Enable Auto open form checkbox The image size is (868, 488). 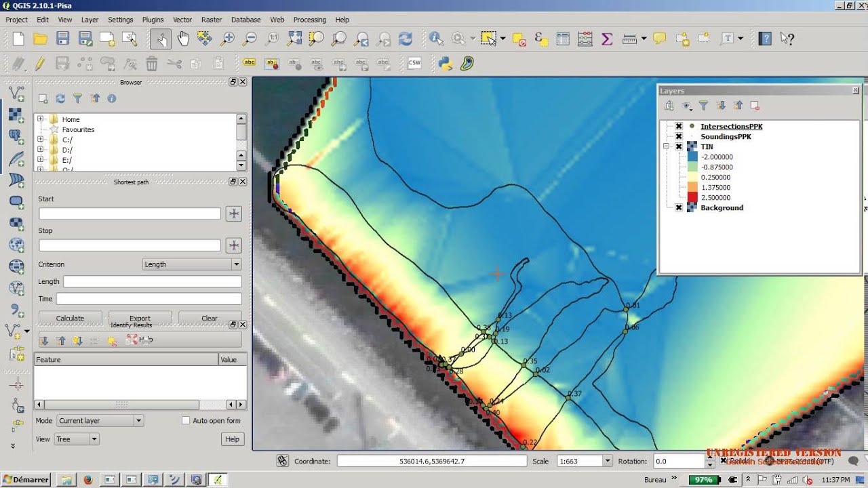pos(186,420)
